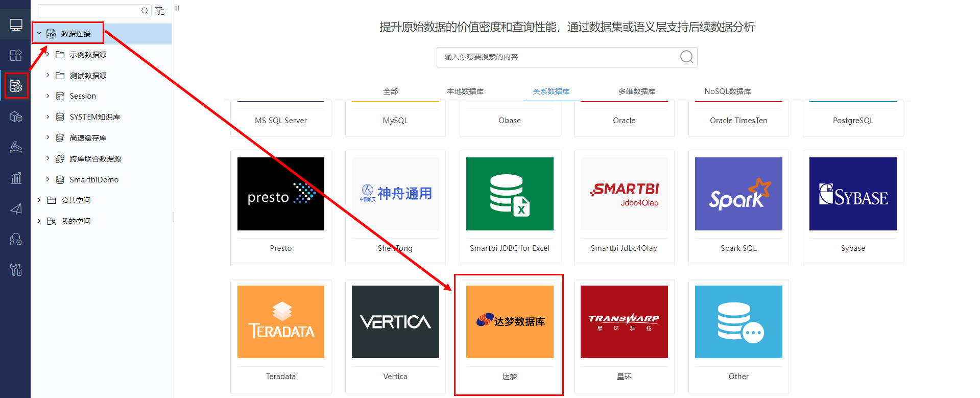Select the Obase label

click(510, 121)
